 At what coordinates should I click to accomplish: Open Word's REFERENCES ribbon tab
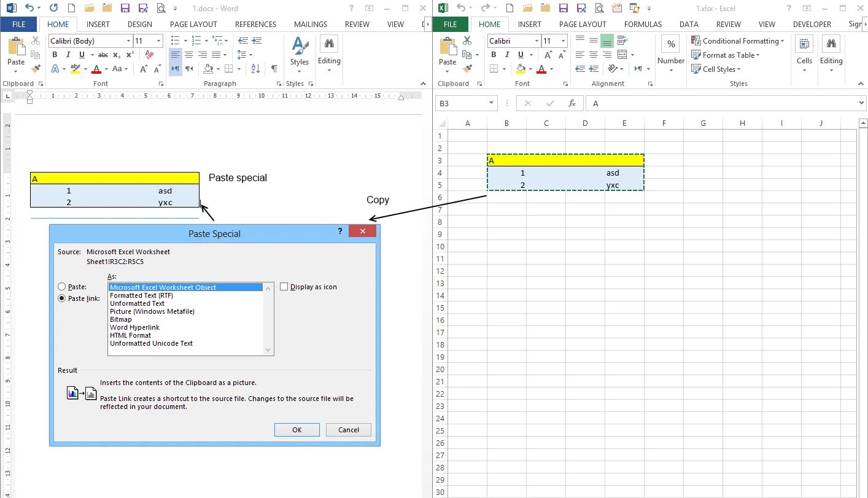click(256, 24)
